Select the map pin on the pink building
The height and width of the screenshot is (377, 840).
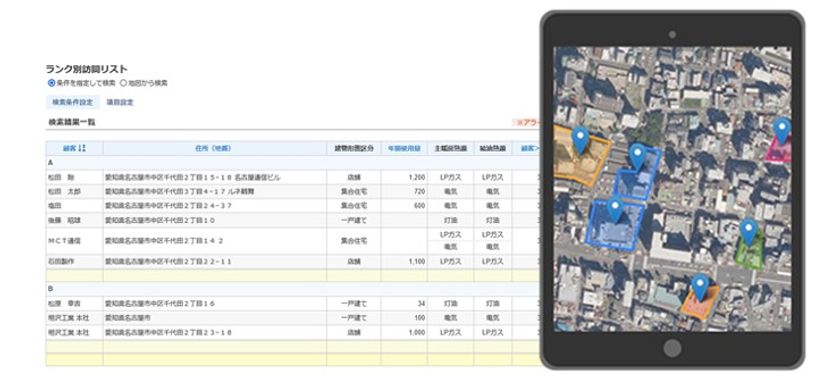pyautogui.click(x=782, y=130)
